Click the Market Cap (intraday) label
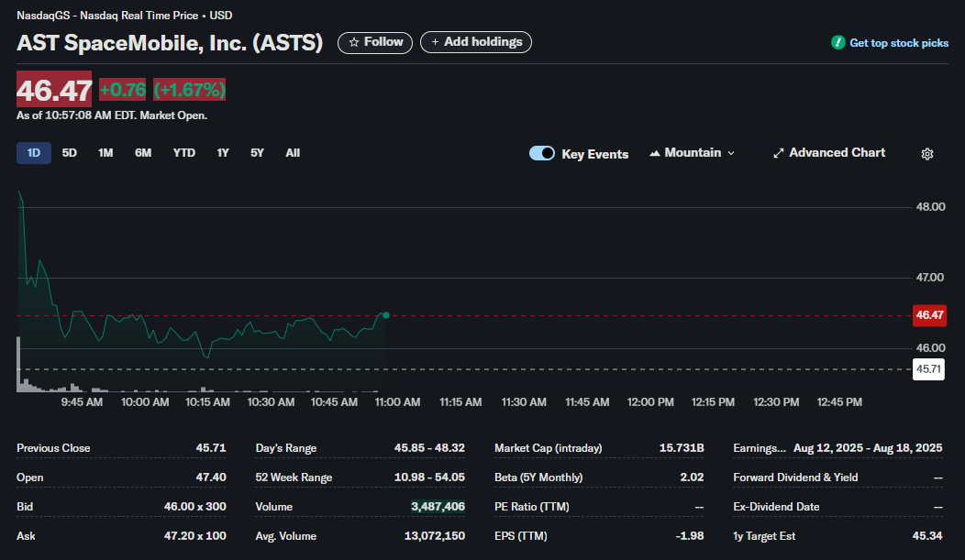The height and width of the screenshot is (560, 965). point(549,448)
